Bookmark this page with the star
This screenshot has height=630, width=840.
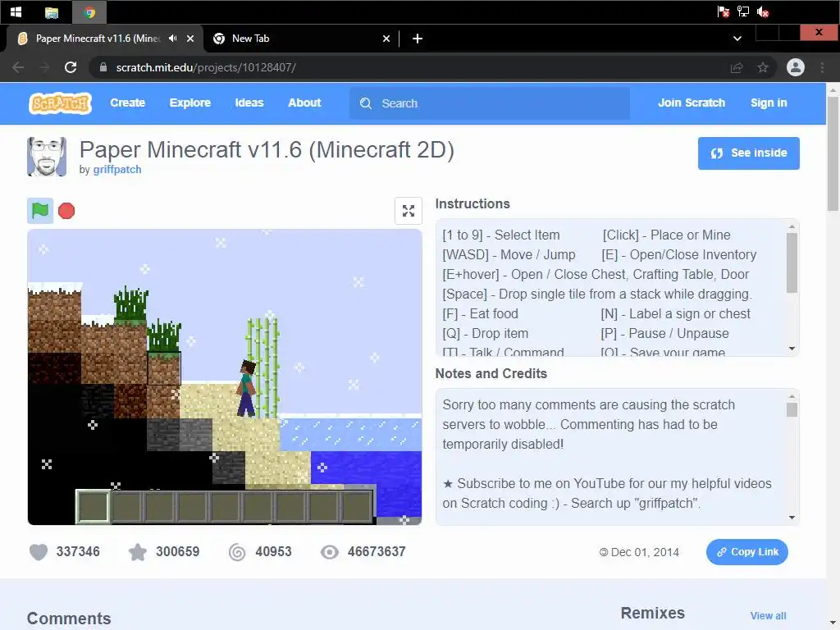tap(763, 67)
